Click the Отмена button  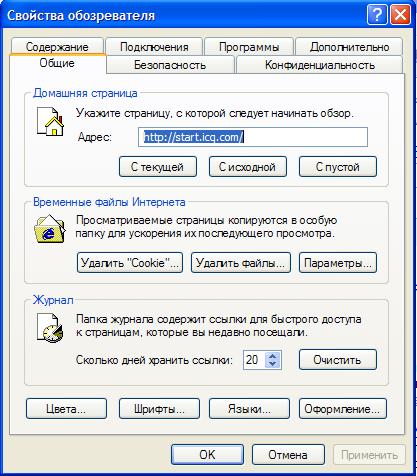pyautogui.click(x=288, y=455)
